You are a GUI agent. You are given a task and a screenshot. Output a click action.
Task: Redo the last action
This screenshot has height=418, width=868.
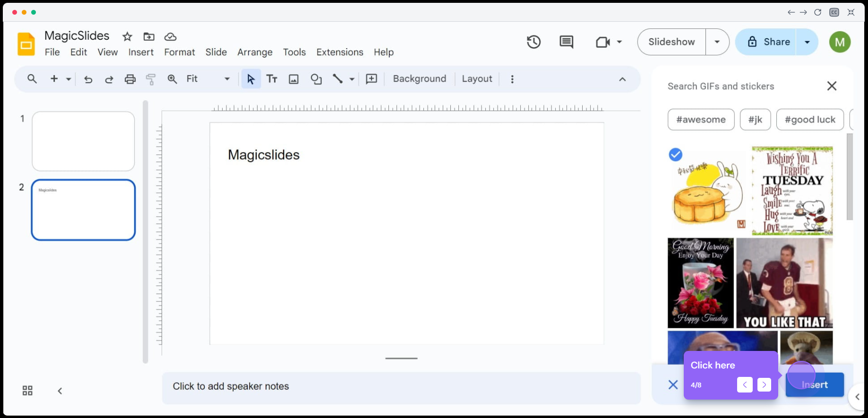[109, 79]
